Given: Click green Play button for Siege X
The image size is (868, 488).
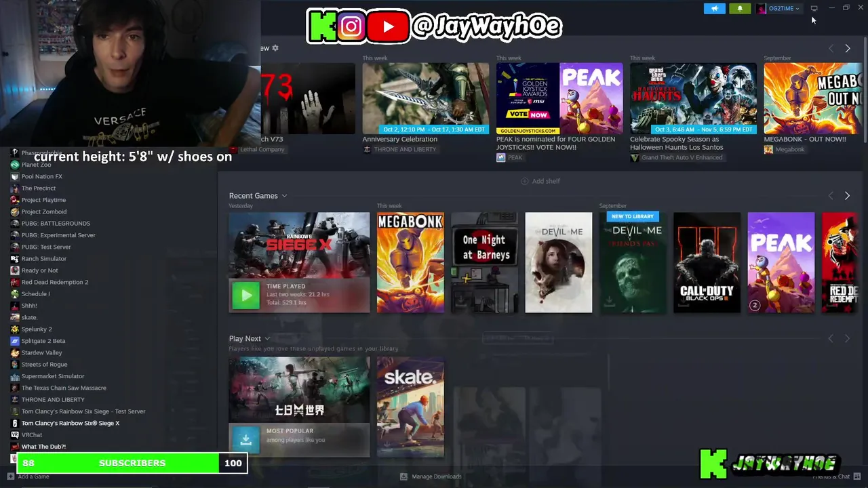Looking at the screenshot, I should click(245, 295).
